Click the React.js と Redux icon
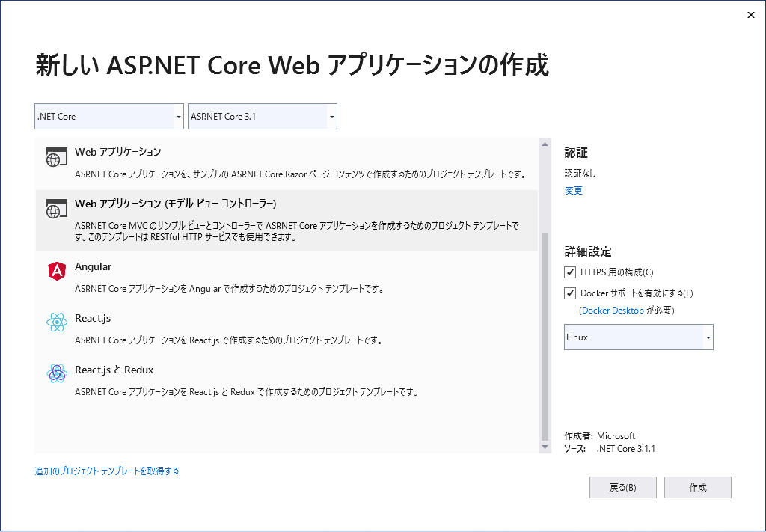The width and height of the screenshot is (766, 532). 57,374
